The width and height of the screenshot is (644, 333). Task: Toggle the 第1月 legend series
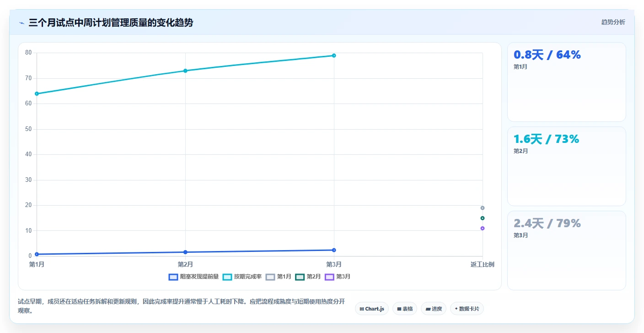[x=279, y=277]
